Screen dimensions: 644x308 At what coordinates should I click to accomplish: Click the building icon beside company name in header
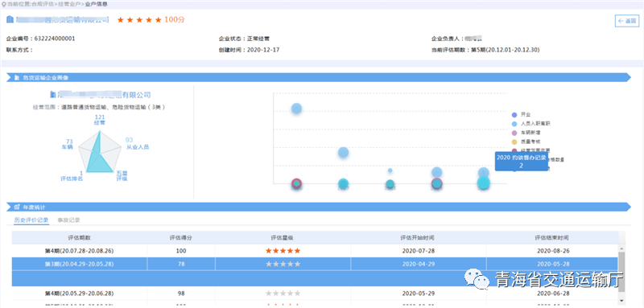click(x=10, y=19)
